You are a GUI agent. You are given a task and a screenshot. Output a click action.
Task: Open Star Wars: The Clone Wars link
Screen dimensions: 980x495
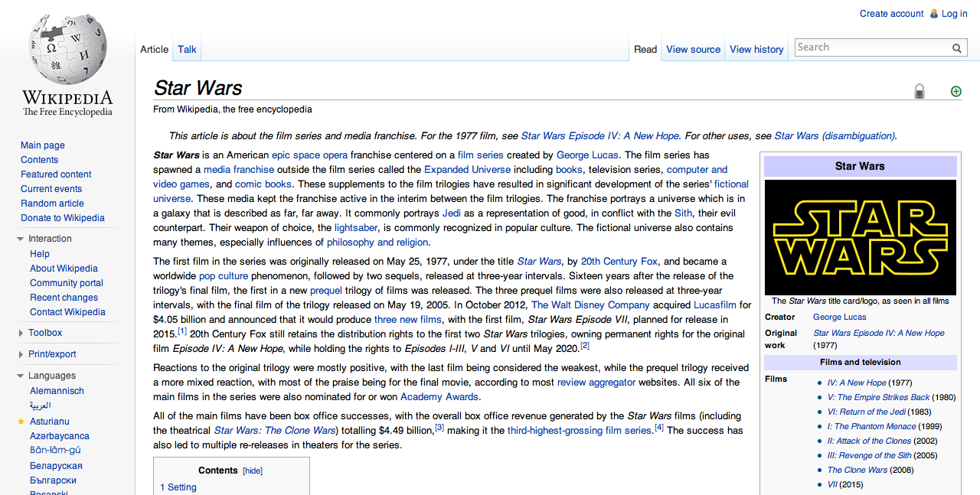[275, 431]
